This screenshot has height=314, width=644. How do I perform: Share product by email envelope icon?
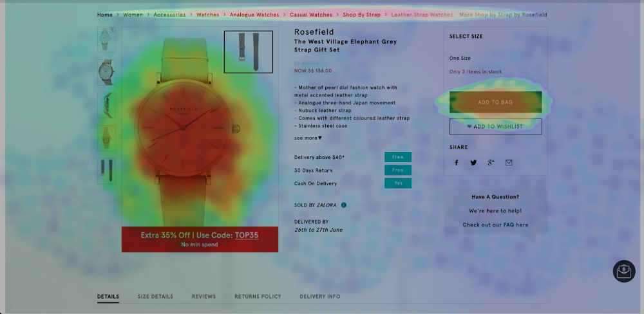pos(509,163)
